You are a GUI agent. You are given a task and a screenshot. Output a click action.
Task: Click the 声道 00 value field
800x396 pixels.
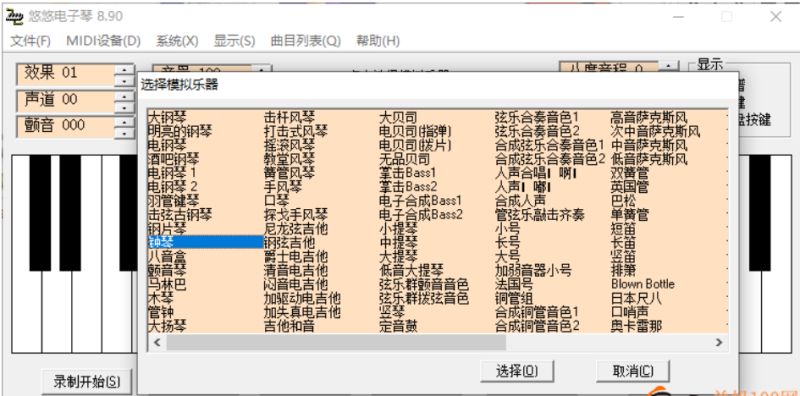coord(66,101)
